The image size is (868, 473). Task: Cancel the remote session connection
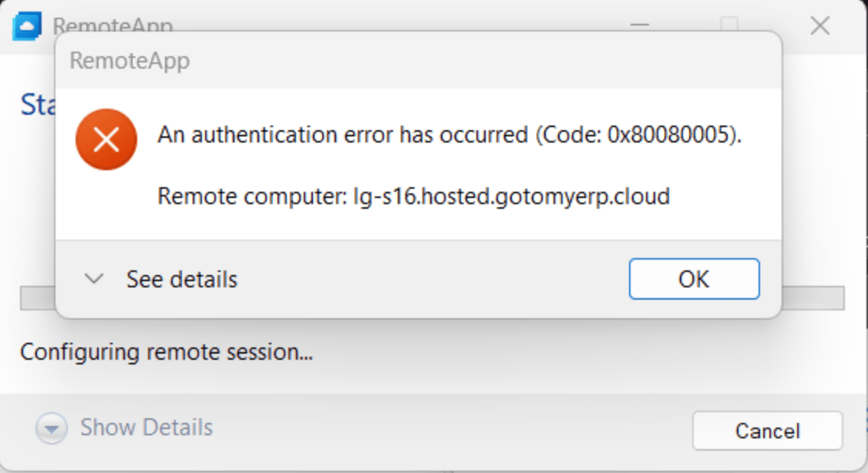click(767, 431)
